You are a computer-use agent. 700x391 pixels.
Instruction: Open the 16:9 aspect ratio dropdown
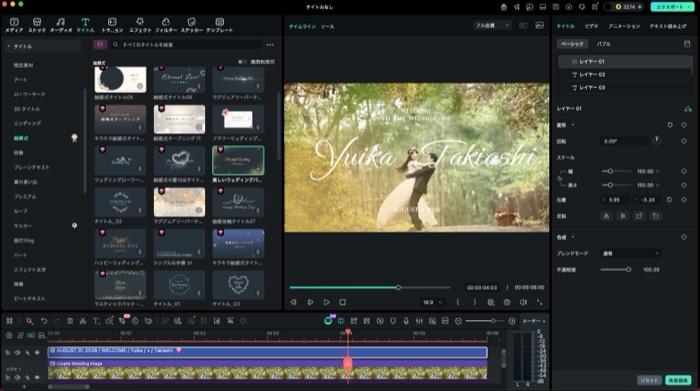tap(432, 302)
